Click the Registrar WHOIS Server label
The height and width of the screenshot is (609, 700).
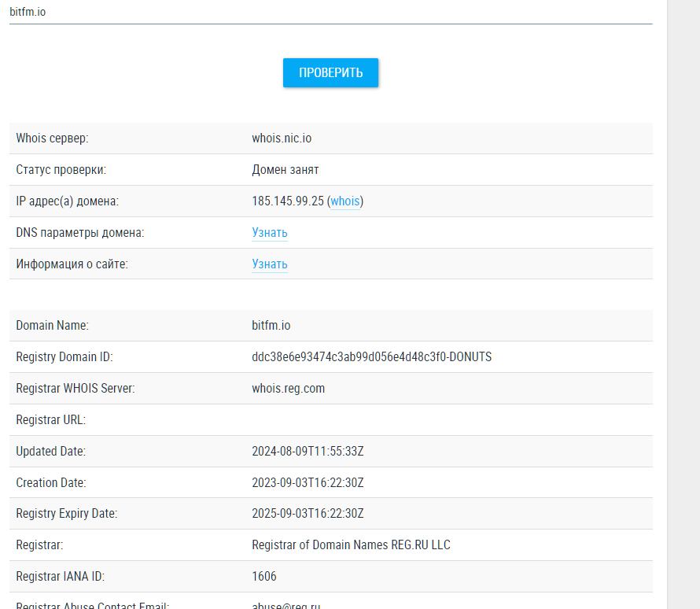76,388
